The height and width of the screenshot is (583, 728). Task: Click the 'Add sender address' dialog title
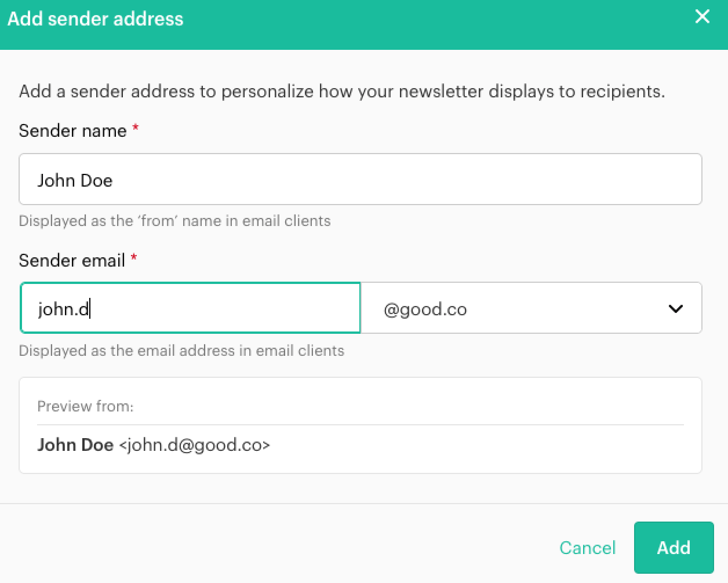96,19
